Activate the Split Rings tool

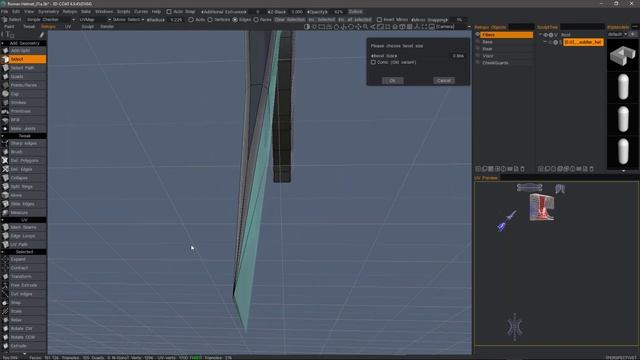24,187
